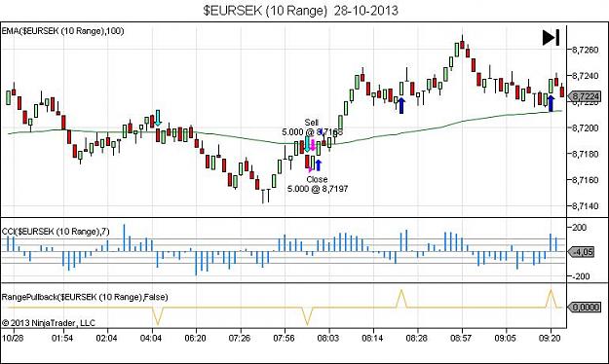Click the 08:14 time axis label
609x364 pixels.
(x=372, y=339)
